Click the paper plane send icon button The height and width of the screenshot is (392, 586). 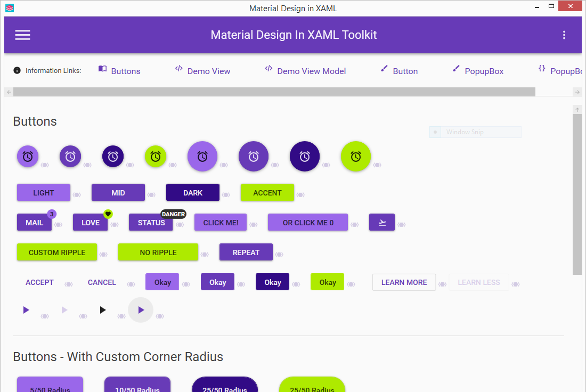point(382,222)
